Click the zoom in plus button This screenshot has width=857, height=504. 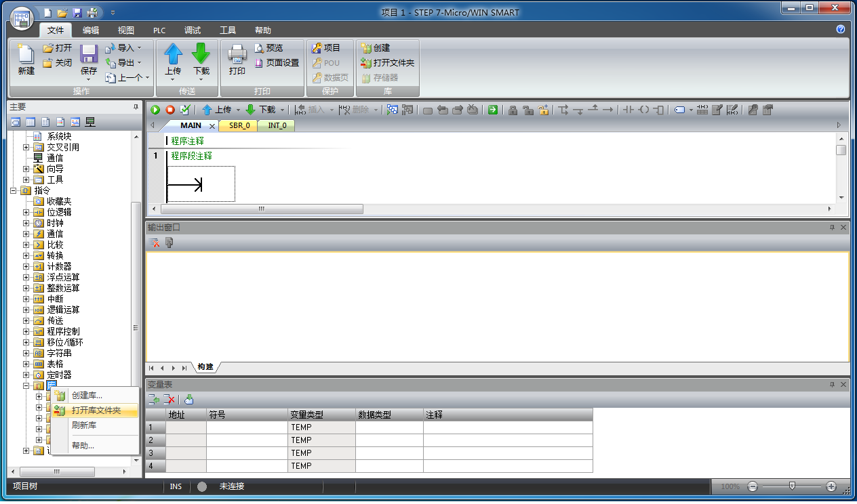(832, 486)
